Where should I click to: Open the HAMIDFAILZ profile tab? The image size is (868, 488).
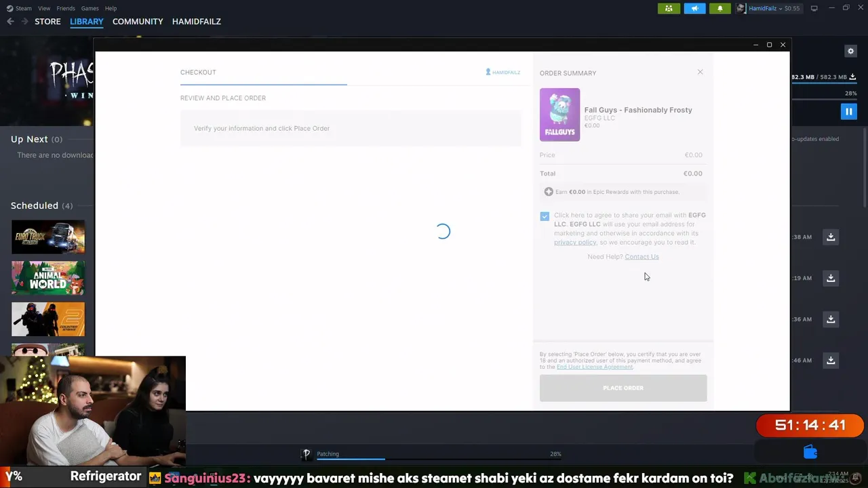click(197, 22)
